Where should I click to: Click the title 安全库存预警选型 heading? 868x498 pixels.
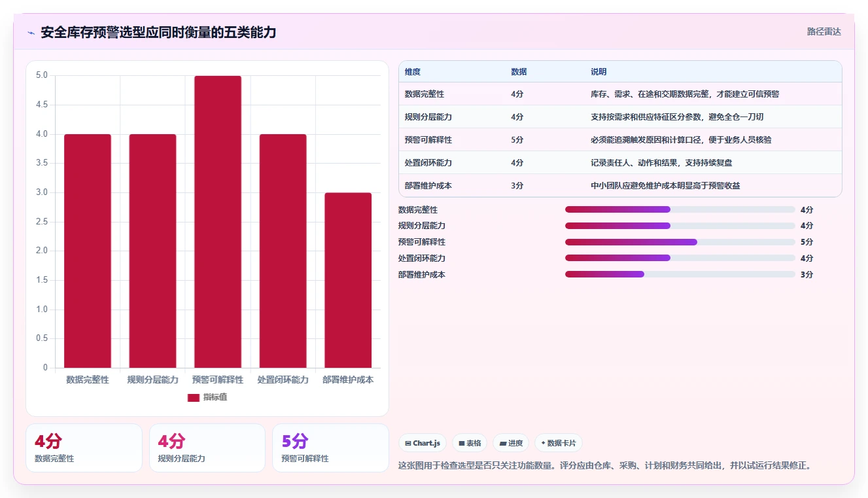(x=158, y=32)
